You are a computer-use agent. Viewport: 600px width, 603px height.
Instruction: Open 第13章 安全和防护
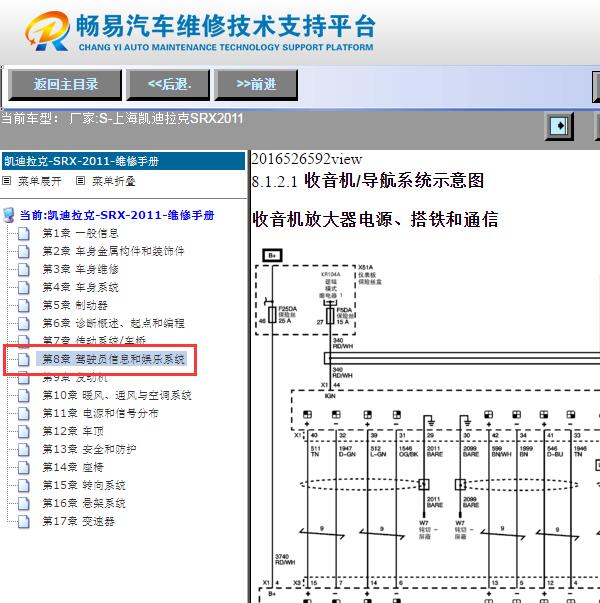[89, 449]
